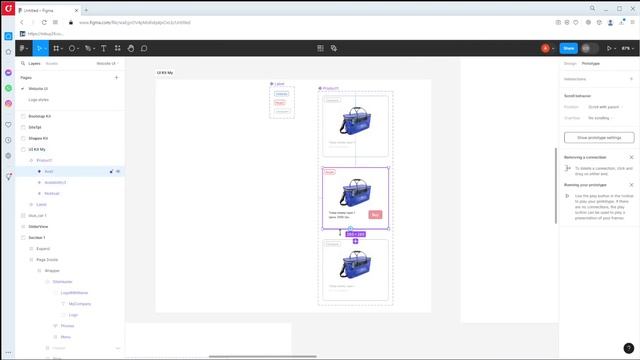Collapse the UI Kit My frame layer
The image size is (640, 360).
coord(23,149)
